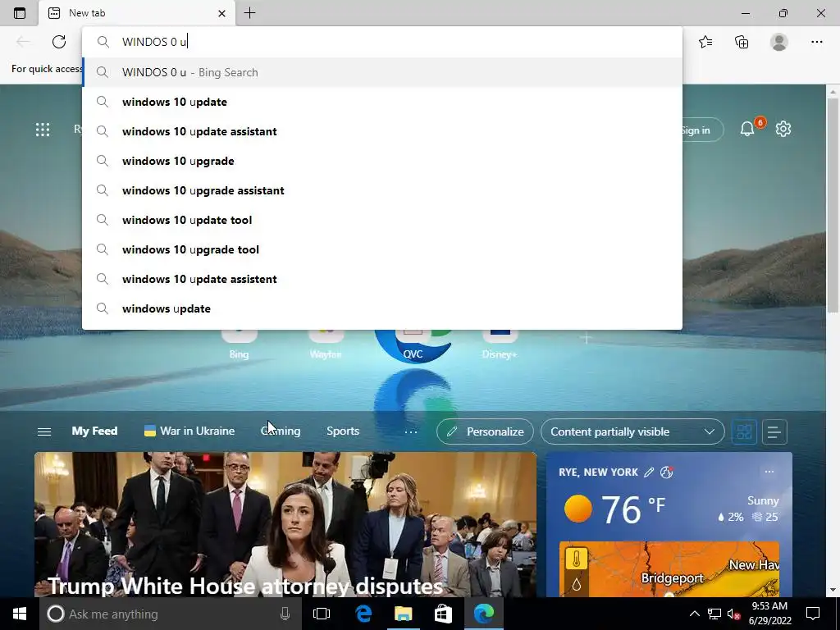Pick 'windows 10 update tool' suggestion

coord(382,220)
